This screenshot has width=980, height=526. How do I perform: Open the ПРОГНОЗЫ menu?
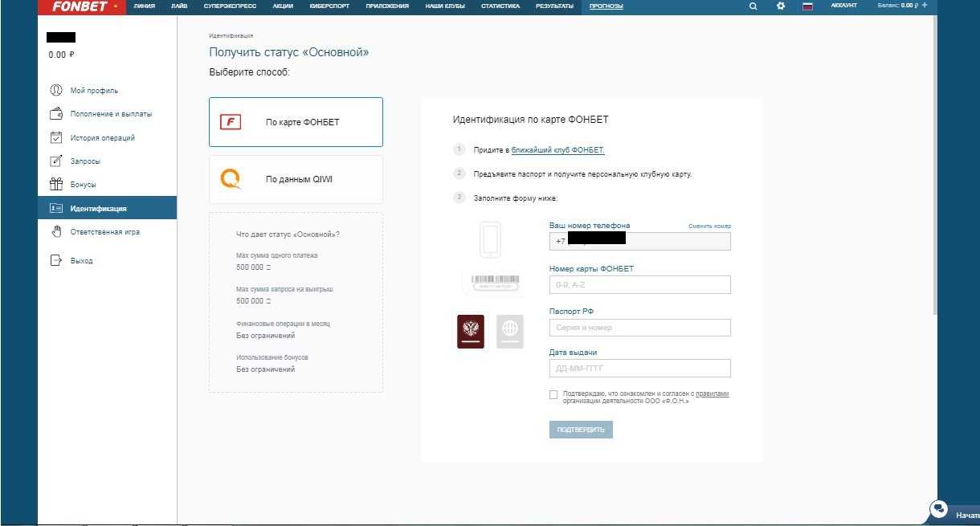coord(606,6)
